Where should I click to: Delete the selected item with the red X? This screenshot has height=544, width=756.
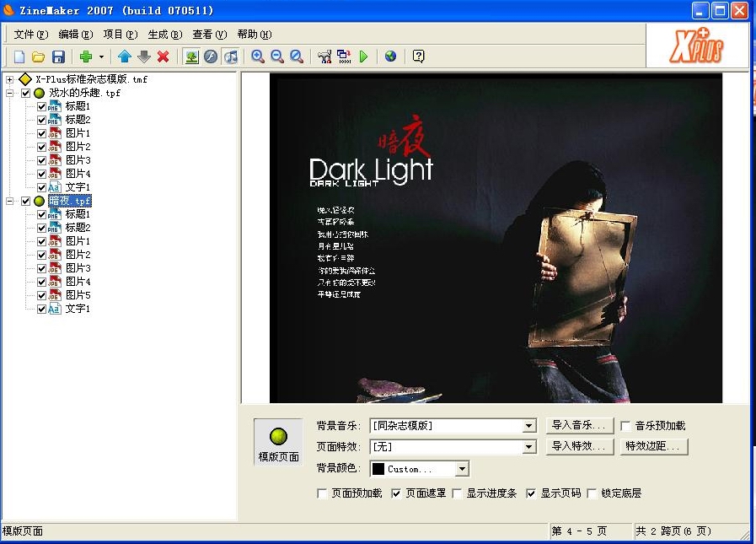(164, 57)
